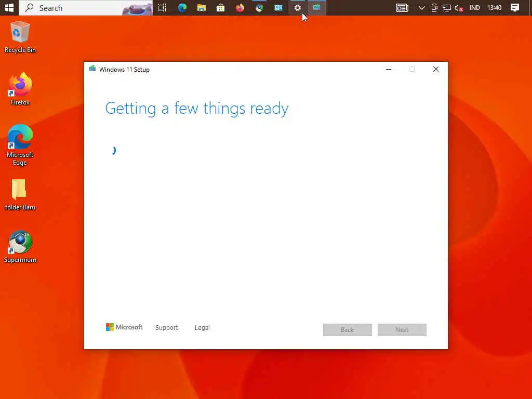
Task: Click the Meet Now tray icon
Action: 434,8
